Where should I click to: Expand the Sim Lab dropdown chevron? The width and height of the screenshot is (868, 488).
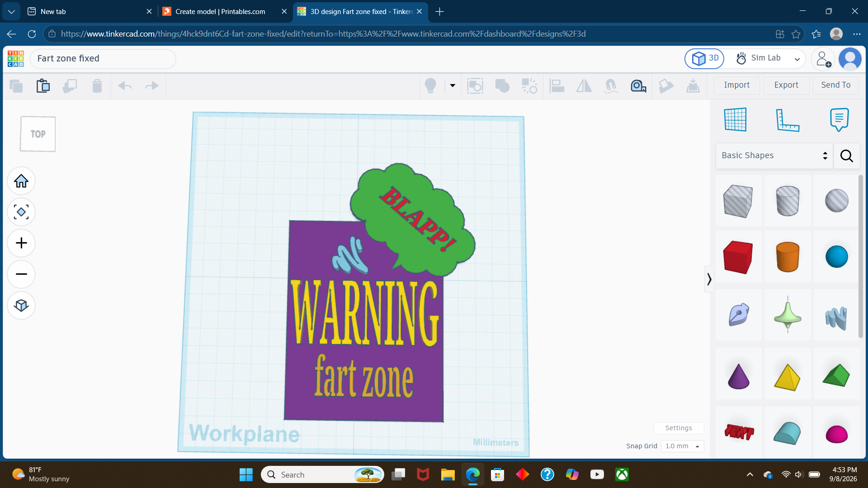(797, 59)
